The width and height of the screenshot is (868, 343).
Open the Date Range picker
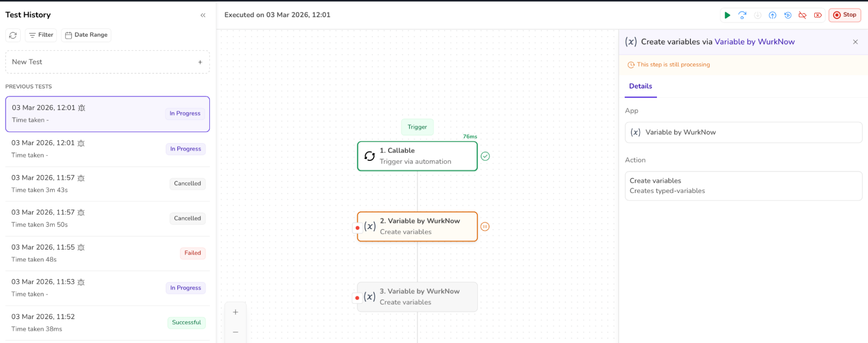86,35
